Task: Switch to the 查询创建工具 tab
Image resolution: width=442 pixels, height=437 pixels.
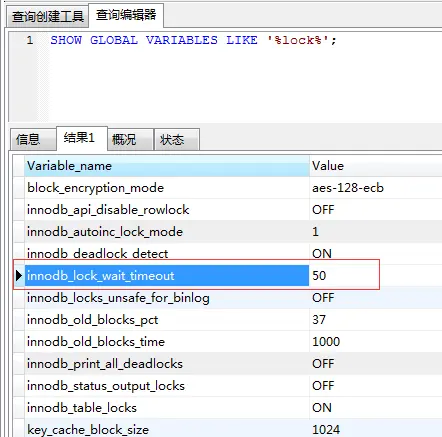Action: [x=48, y=16]
